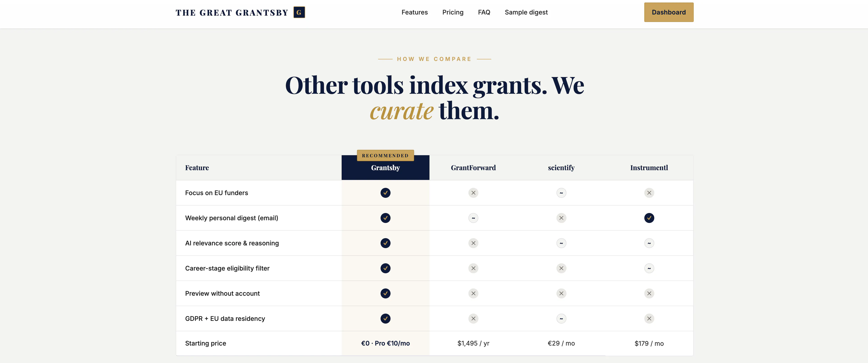Click Instrumentl's X icon for GDPR + EU data residency
The width and height of the screenshot is (868, 363).
point(649,318)
